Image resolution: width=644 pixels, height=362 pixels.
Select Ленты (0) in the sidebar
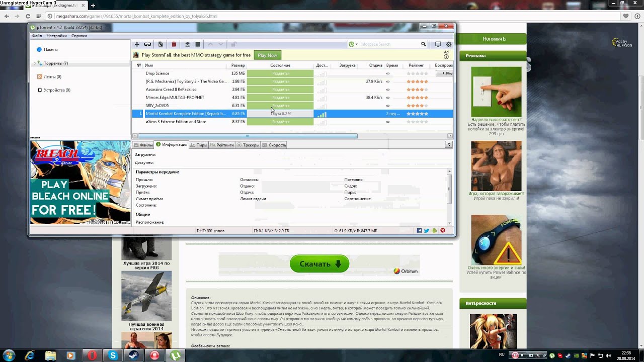pos(52,77)
